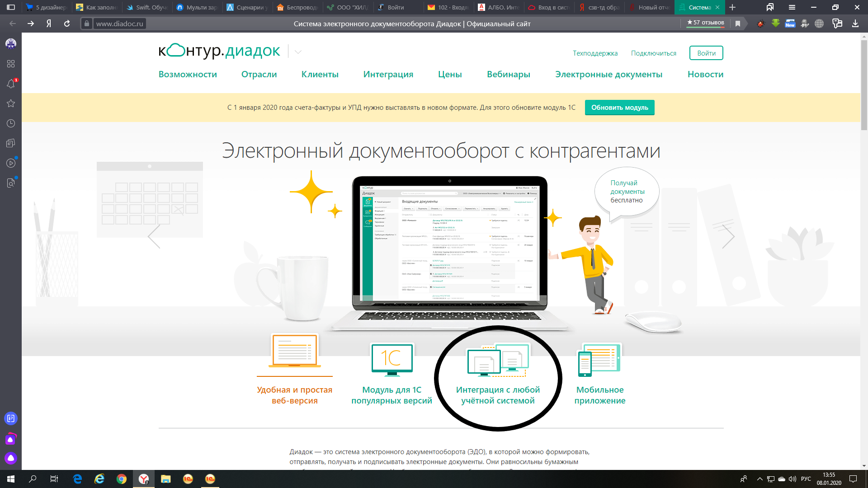This screenshot has height=488, width=868.
Task: Open the video play icon in sidebar
Action: 11,163
